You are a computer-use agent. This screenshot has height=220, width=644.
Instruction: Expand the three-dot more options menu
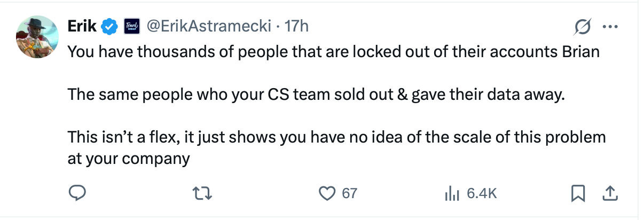[609, 26]
